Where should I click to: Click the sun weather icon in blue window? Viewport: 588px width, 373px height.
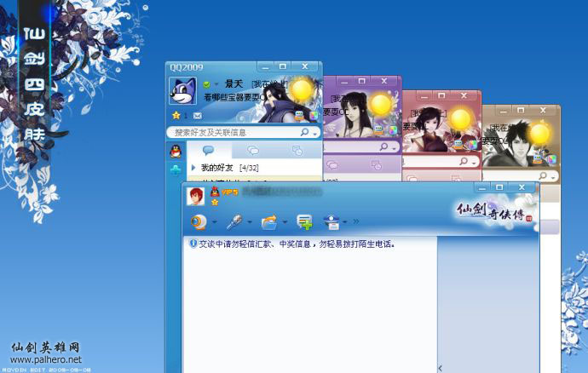(x=302, y=89)
